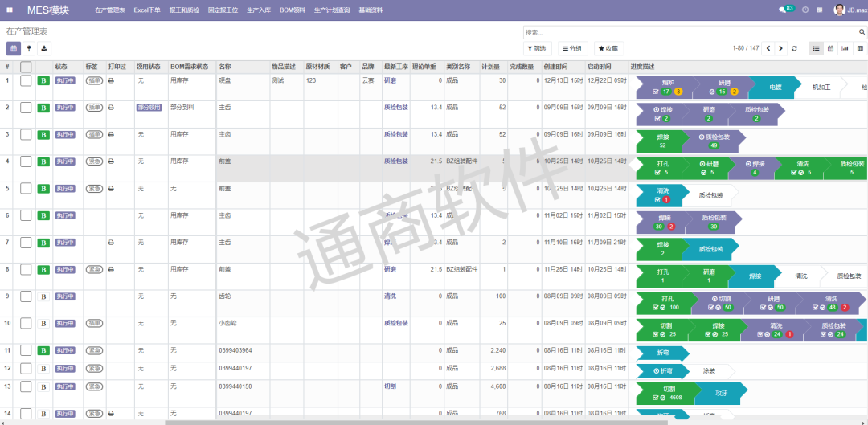Switch to graph chart view icon
This screenshot has width=868, height=425.
coord(845,49)
